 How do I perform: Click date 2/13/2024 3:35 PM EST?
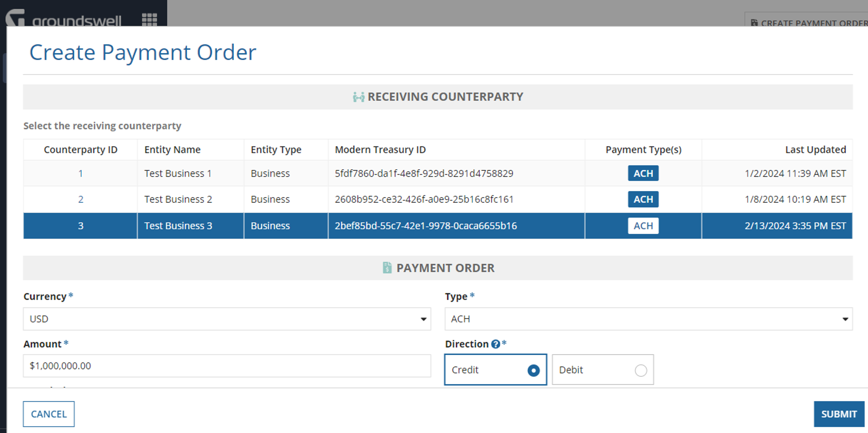[x=795, y=226]
